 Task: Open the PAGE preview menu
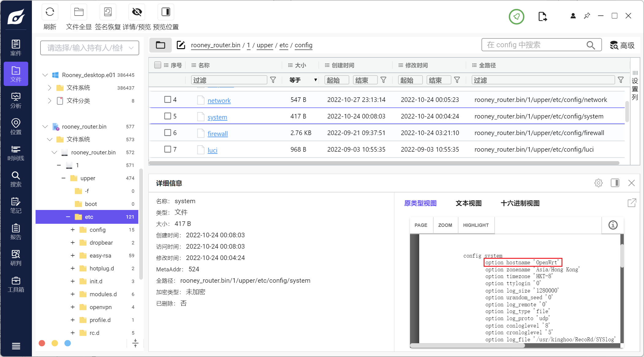[421, 225]
